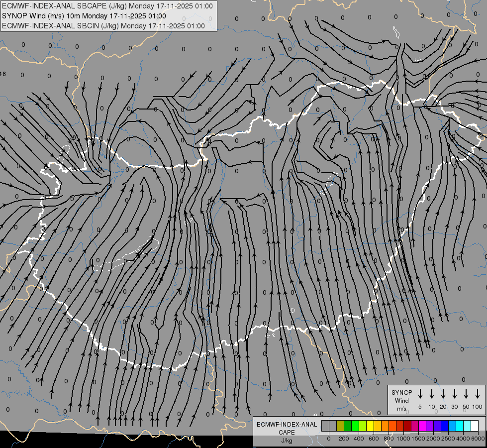Image resolution: width=487 pixels, height=448 pixels.
Task: Click the 5 speed label in the wind legend
Action: tap(420, 407)
